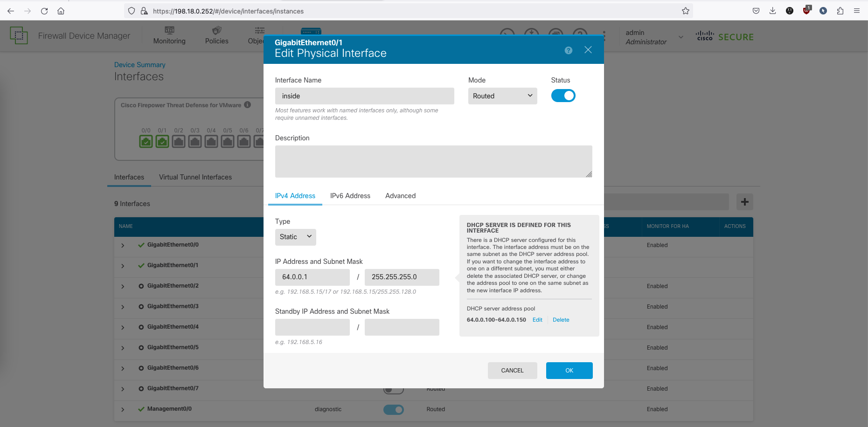Toggle the Management0/0 interface status switch

393,409
